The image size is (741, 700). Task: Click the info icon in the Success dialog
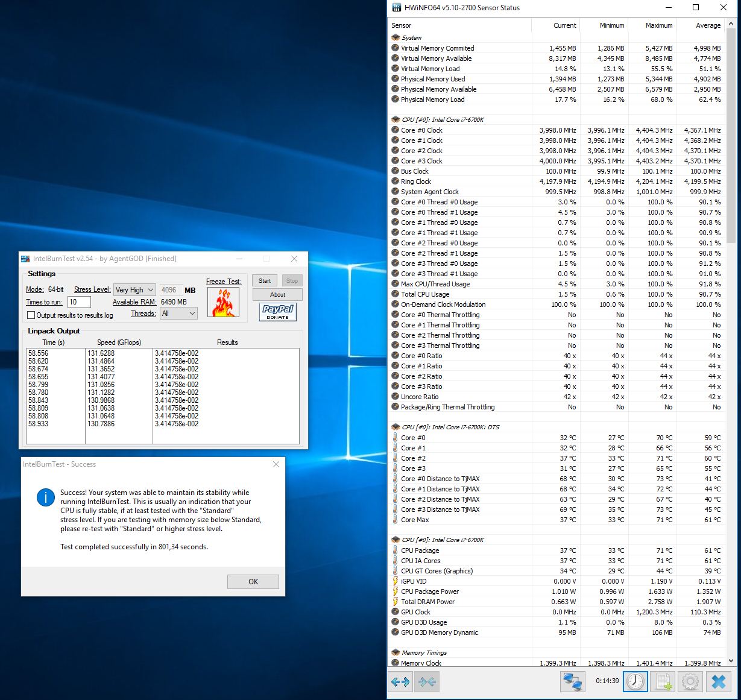coord(46,497)
